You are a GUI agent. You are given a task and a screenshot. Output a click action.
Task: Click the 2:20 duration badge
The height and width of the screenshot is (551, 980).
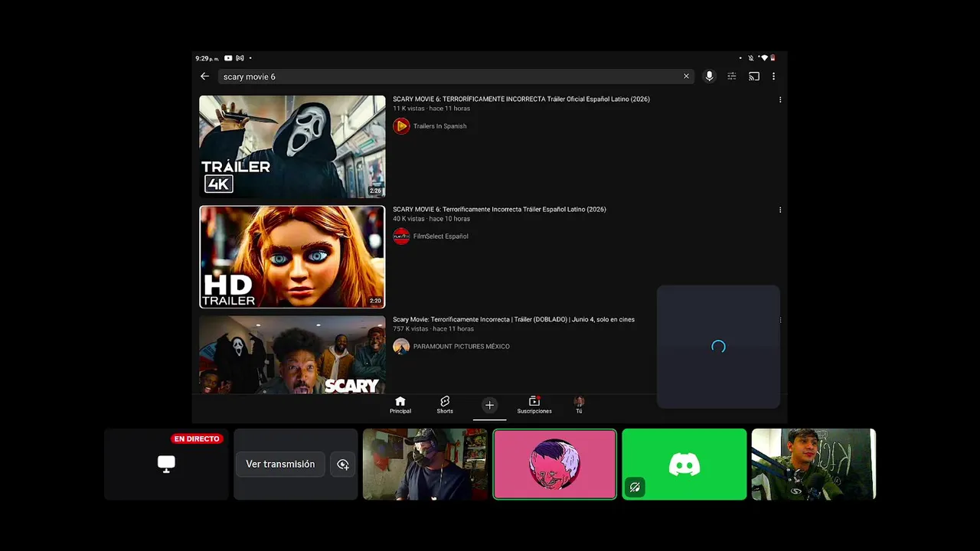click(375, 301)
